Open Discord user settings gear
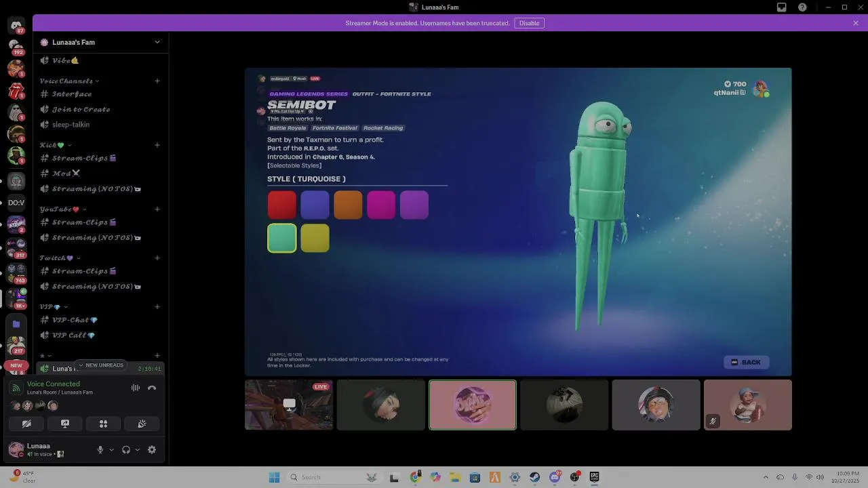This screenshot has width=868, height=488. 152,449
